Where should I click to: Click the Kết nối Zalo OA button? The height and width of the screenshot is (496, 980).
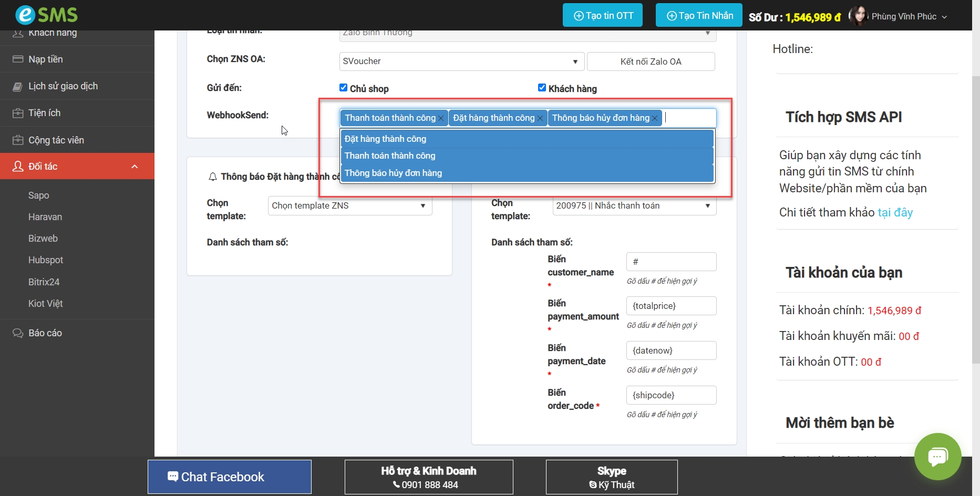pyautogui.click(x=651, y=61)
